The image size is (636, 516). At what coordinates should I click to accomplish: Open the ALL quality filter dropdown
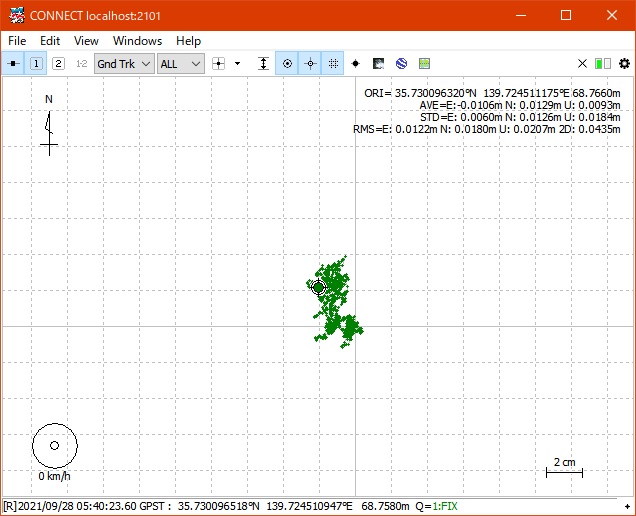tap(181, 63)
